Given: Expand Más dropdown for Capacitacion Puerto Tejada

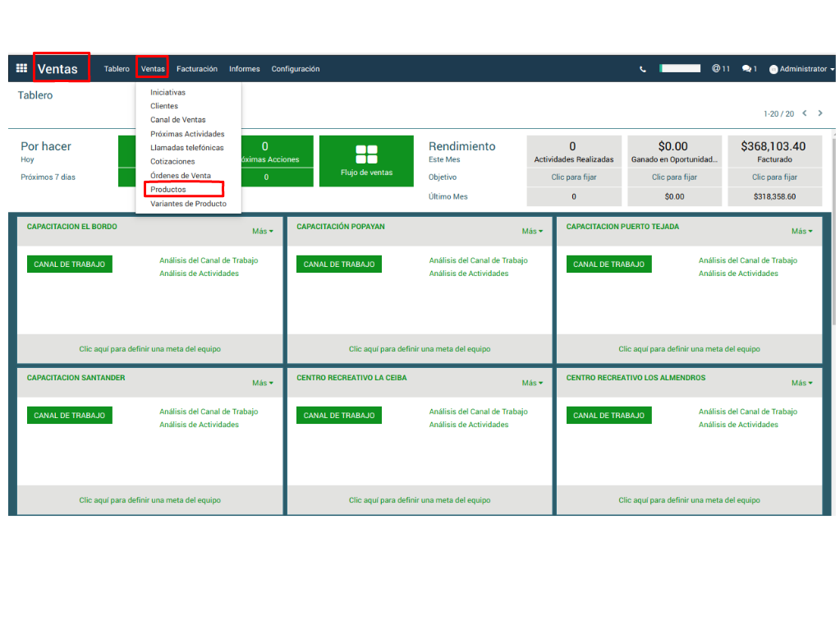Looking at the screenshot, I should click(801, 232).
